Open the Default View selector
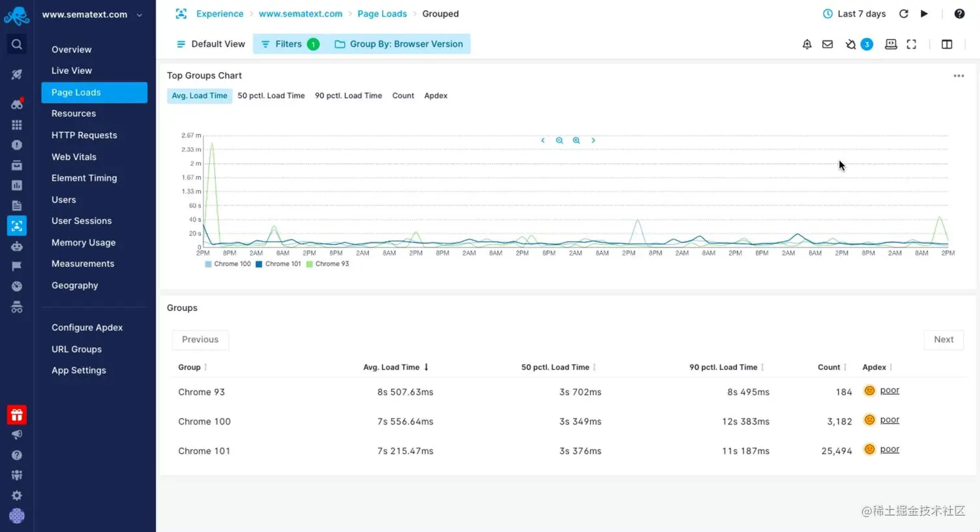 click(x=211, y=44)
